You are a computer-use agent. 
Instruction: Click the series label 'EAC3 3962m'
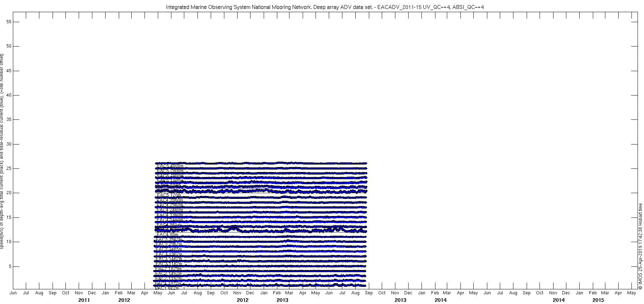(x=169, y=240)
